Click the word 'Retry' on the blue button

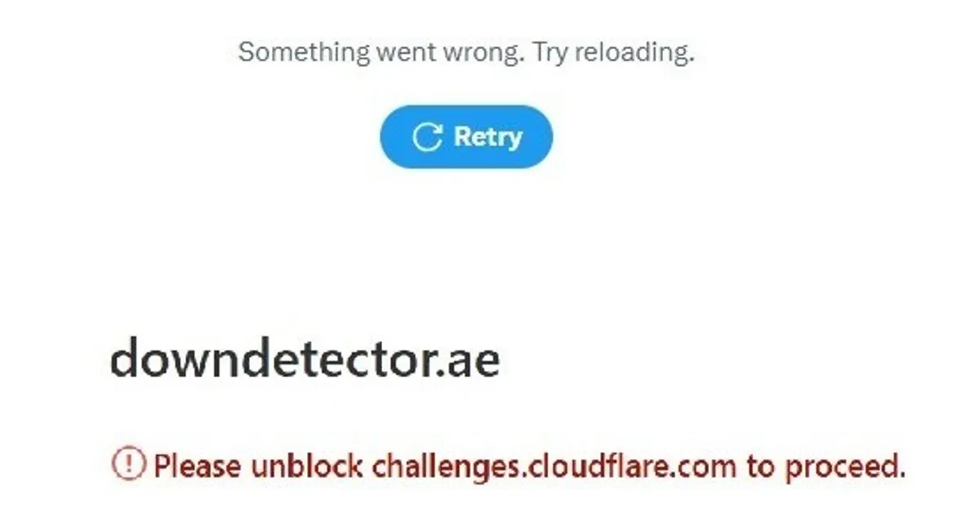(488, 136)
